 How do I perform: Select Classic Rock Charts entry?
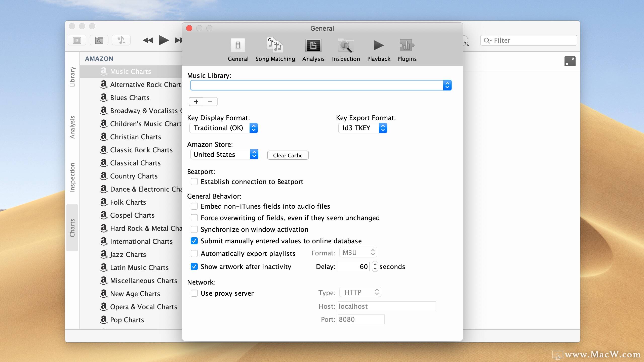[131, 150]
